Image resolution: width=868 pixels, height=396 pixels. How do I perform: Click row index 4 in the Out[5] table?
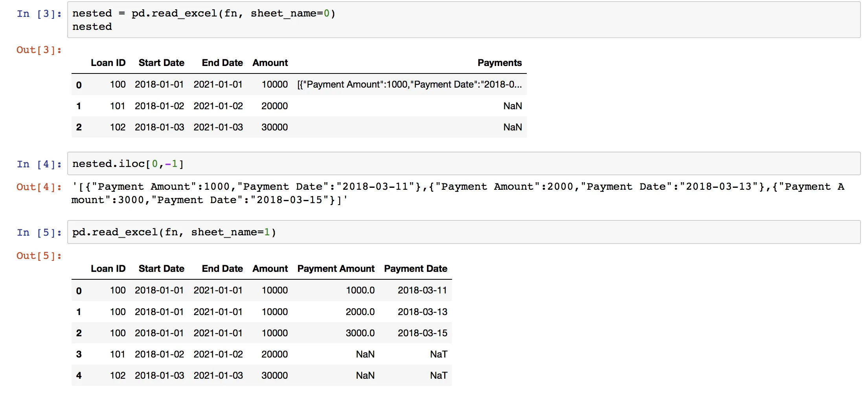click(79, 376)
